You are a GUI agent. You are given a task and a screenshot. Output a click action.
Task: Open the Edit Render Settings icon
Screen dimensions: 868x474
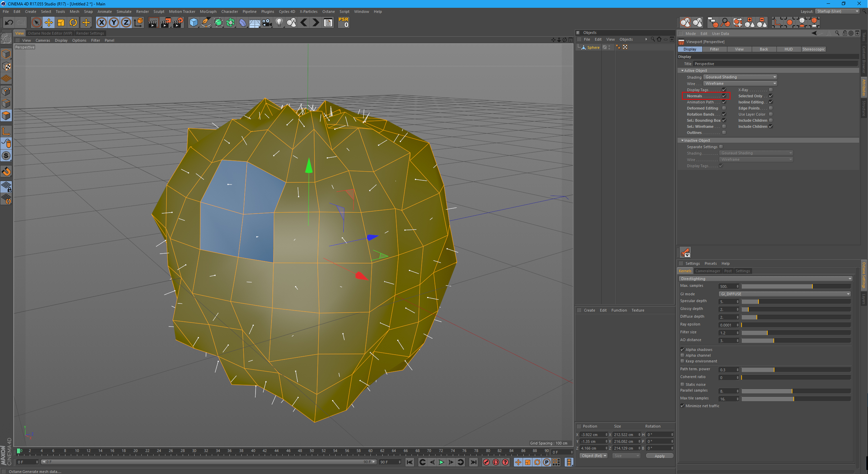coord(178,23)
